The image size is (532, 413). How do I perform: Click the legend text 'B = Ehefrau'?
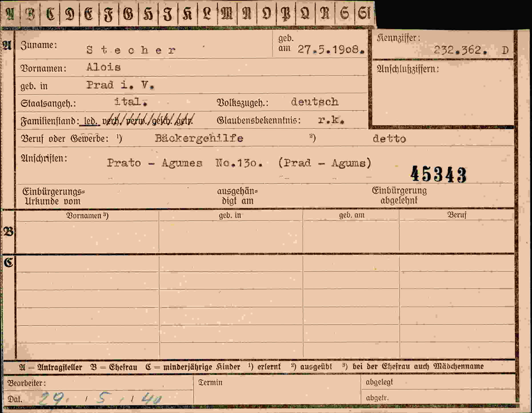pyautogui.click(x=114, y=367)
